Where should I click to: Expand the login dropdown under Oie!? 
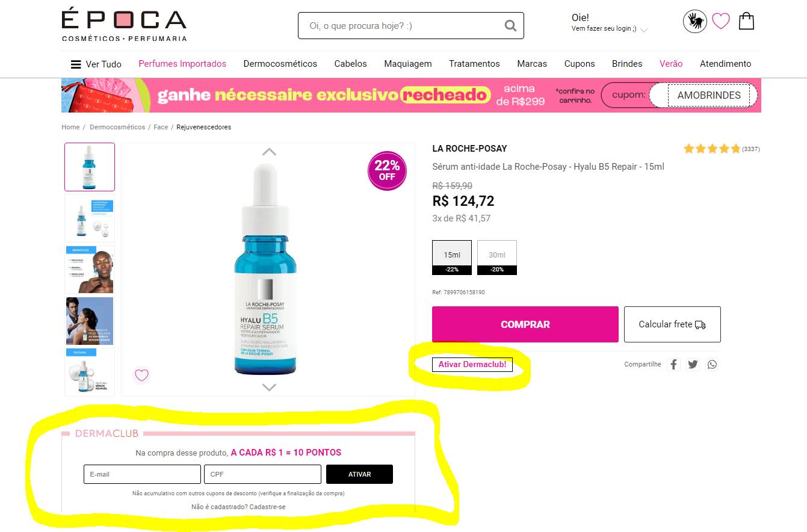(644, 29)
